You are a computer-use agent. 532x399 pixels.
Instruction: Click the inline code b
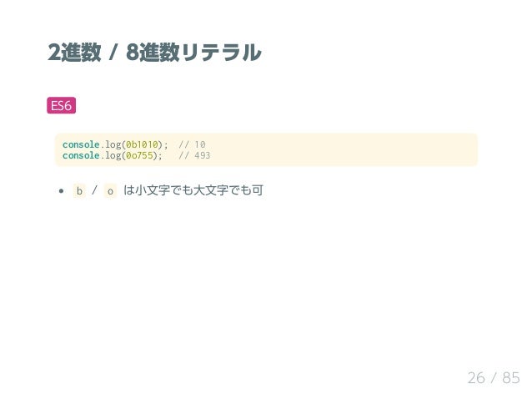(79, 191)
